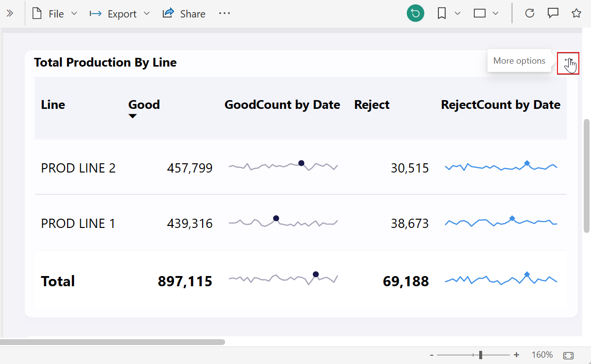Click the Reject column header
Screen dimensions: 591x364
[x=372, y=104]
